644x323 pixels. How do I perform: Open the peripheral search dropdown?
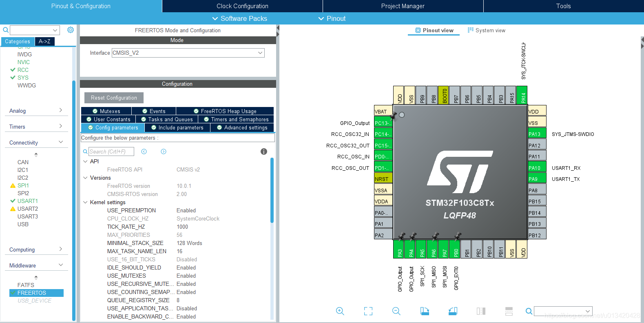click(55, 30)
